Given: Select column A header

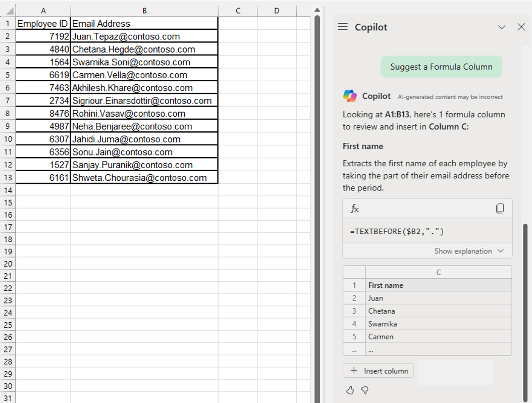Looking at the screenshot, I should coord(43,11).
